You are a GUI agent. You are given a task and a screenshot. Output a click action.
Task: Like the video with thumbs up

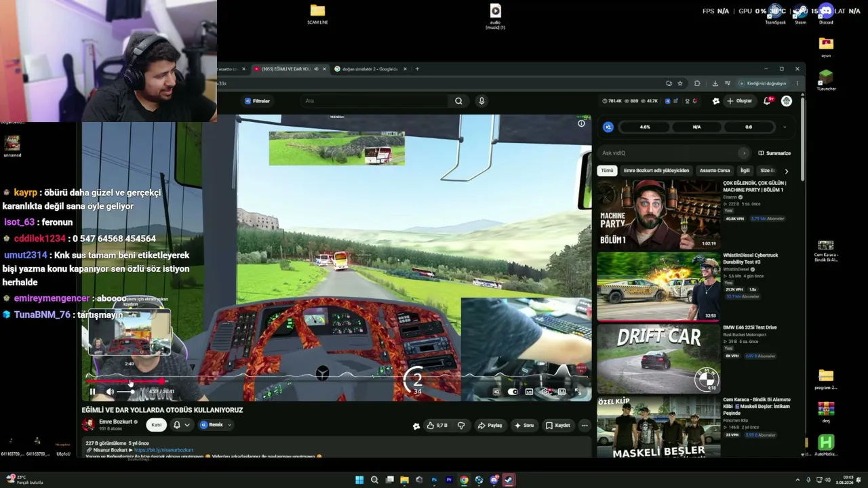436,426
